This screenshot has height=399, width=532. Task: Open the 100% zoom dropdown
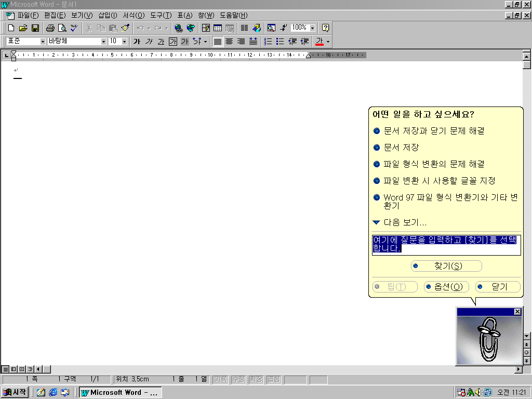coord(312,28)
